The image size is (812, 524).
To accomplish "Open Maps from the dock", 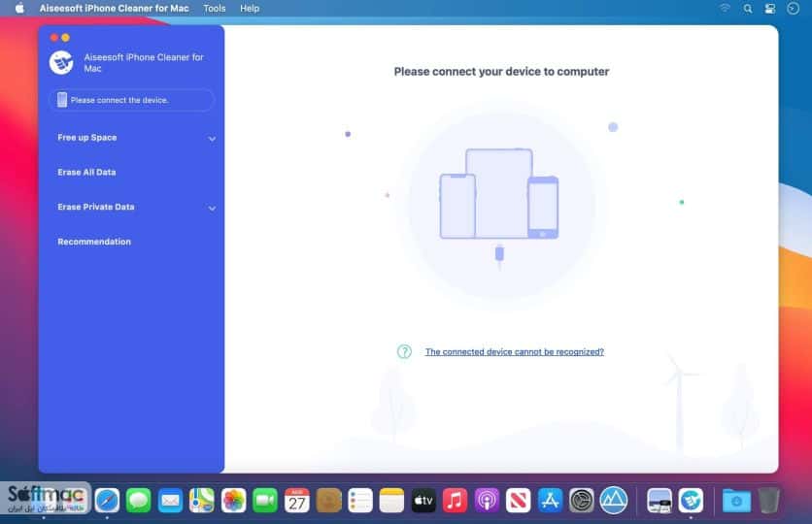I will pos(202,500).
